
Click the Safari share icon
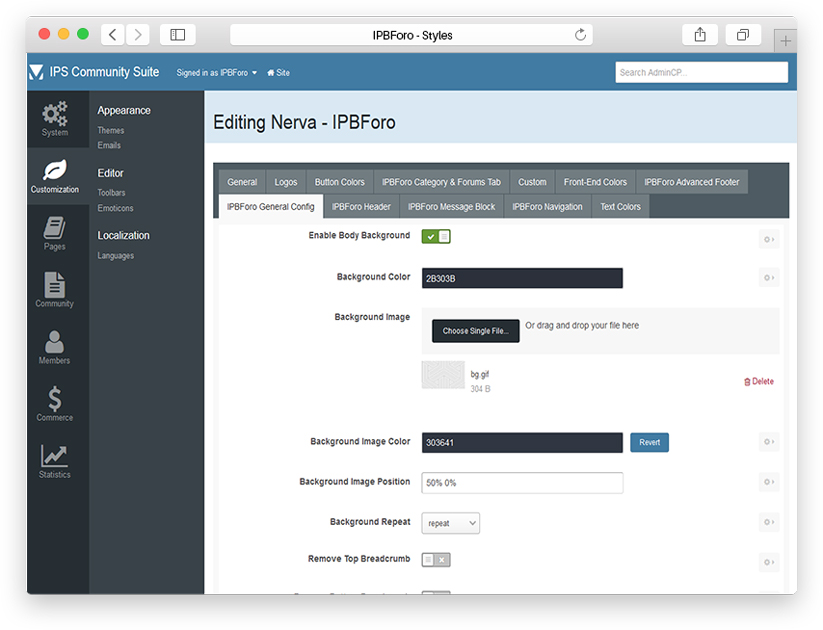tap(700, 35)
